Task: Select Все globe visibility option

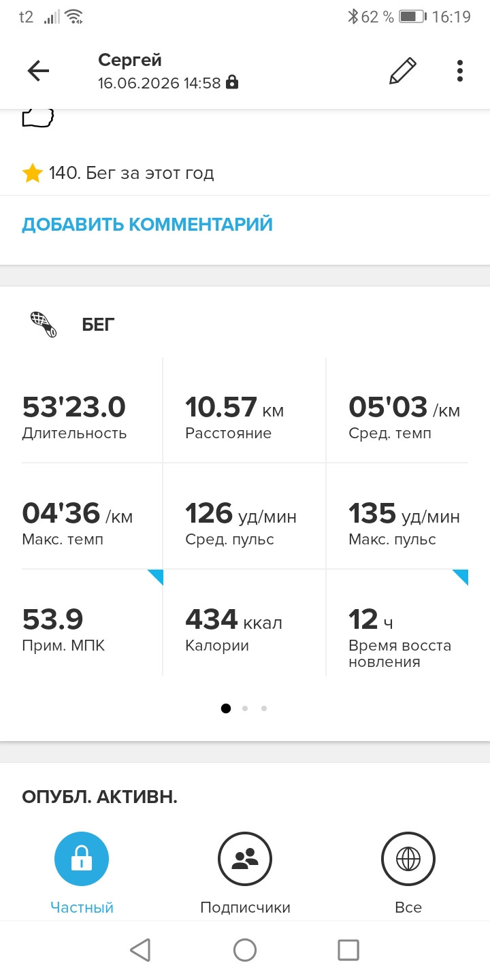Action: click(x=408, y=872)
